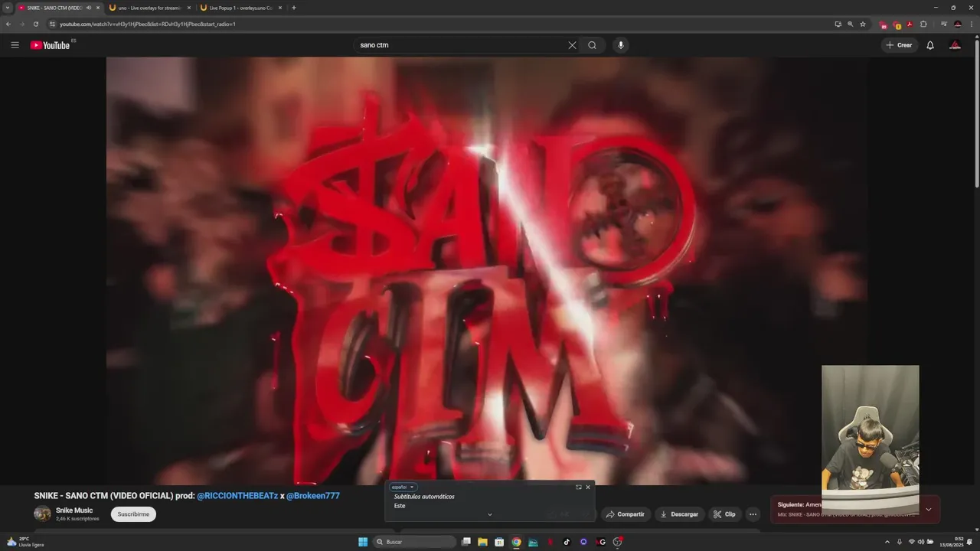Screen dimensions: 980x551
Task: Close the captions transcript popup
Action: tap(588, 487)
